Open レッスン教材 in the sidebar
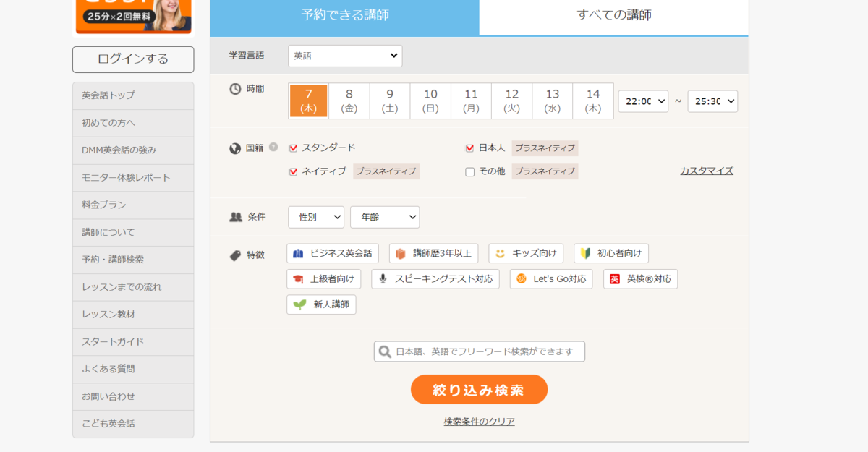The height and width of the screenshot is (452, 868). coord(133,315)
